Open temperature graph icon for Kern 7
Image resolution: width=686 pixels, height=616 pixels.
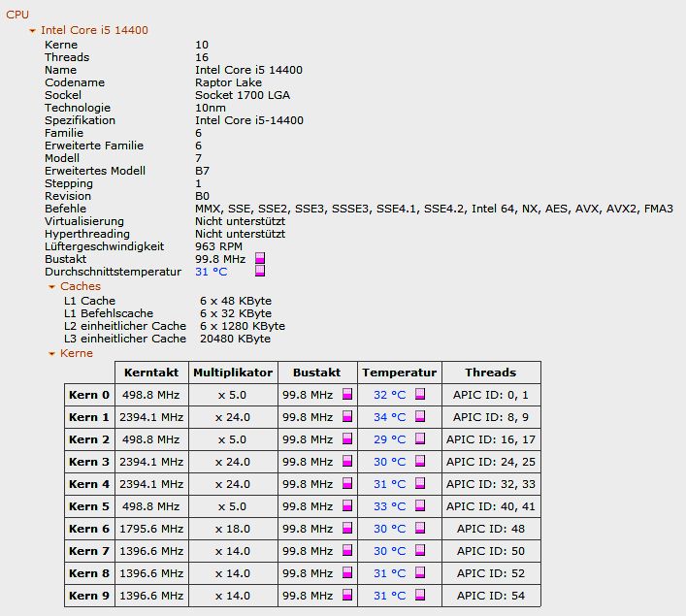[420, 550]
